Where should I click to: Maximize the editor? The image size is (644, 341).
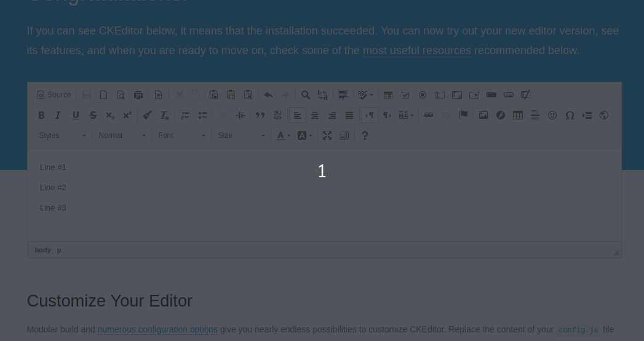click(x=327, y=135)
